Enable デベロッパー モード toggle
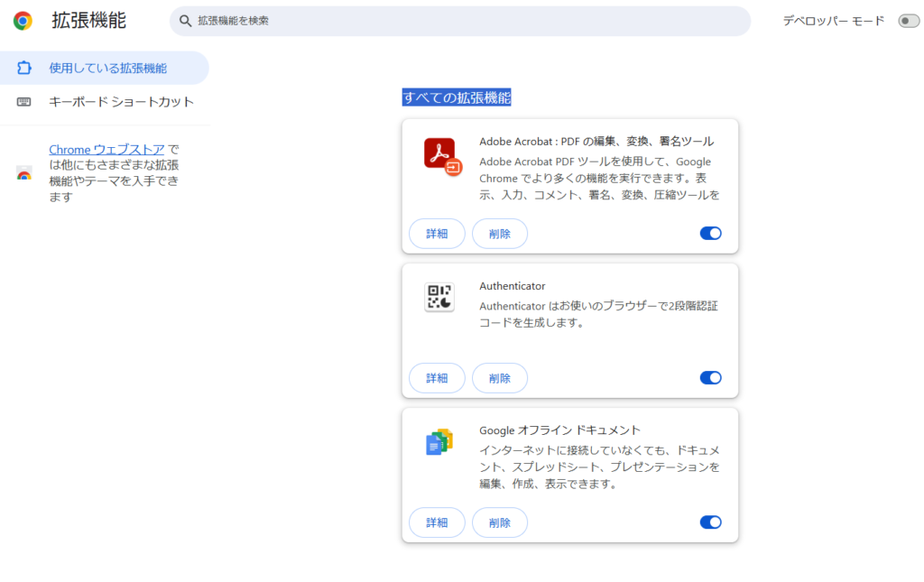 click(x=910, y=20)
